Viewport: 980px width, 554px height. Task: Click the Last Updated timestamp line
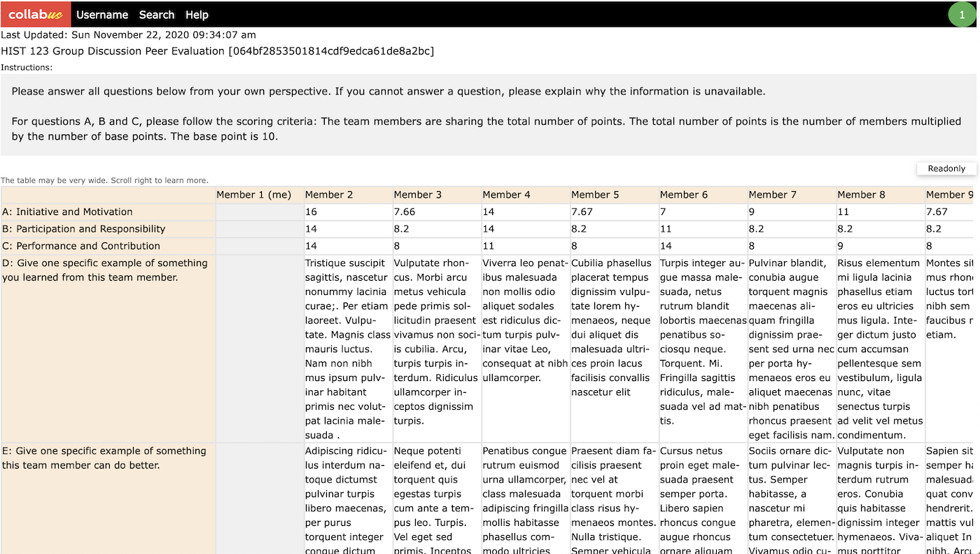coord(129,34)
